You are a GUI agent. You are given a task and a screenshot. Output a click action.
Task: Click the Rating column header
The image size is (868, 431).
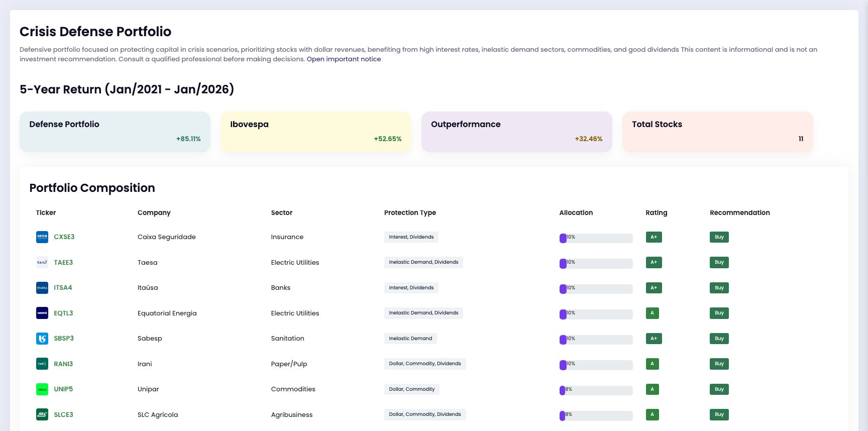click(x=657, y=213)
